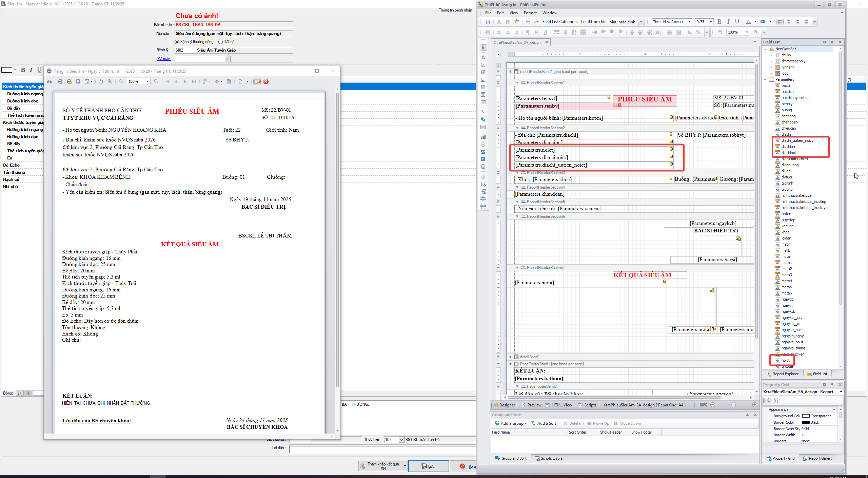Toggle Underline in designer font toolbar
The image size is (868, 478).
pyautogui.click(x=737, y=22)
